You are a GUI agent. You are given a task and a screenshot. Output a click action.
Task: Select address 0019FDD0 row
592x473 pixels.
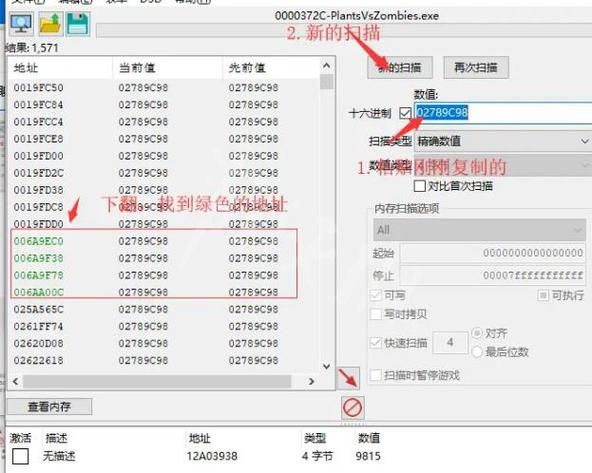(164, 224)
